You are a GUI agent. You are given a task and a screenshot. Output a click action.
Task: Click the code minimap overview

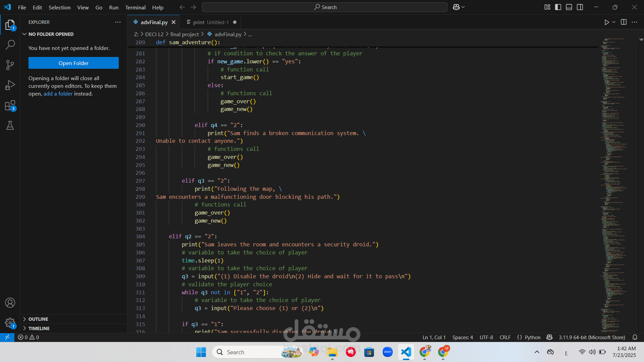point(614,168)
